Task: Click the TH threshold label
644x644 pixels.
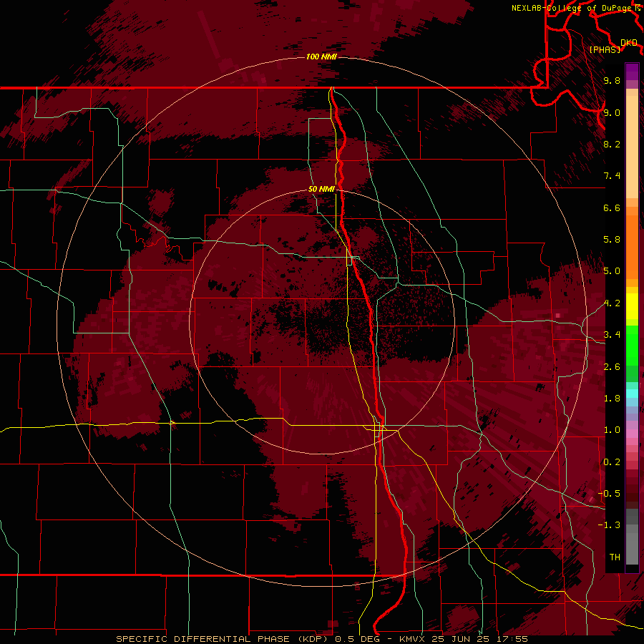Action: [615, 557]
